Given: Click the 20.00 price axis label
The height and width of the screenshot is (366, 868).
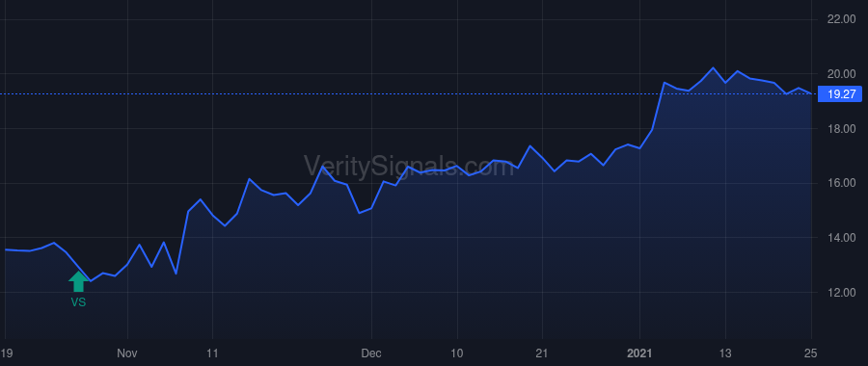Looking at the screenshot, I should tap(841, 74).
